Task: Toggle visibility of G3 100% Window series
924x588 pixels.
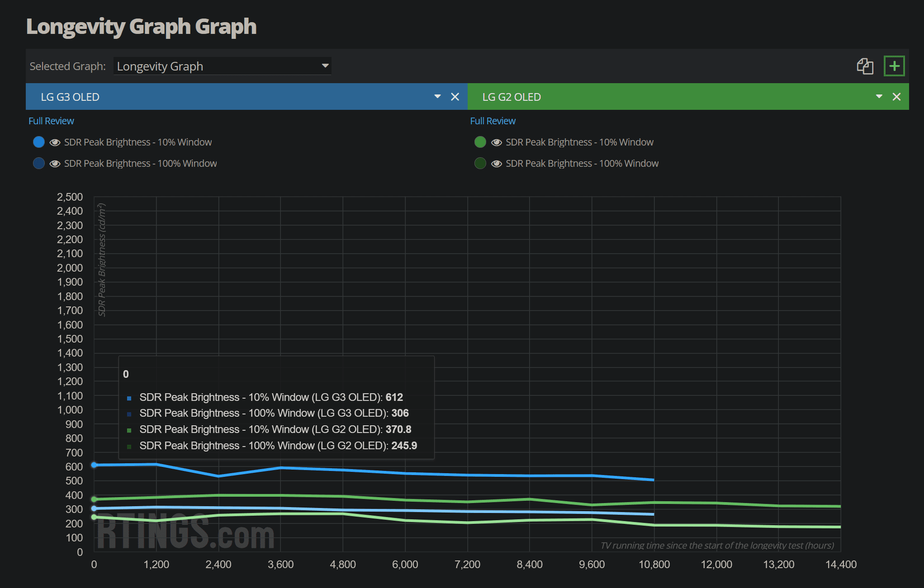Action: coord(55,164)
